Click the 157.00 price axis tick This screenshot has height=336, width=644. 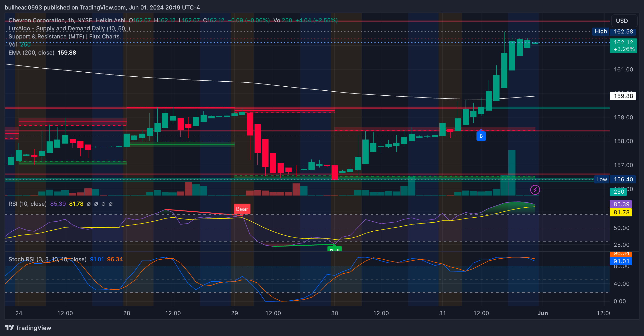623,165
